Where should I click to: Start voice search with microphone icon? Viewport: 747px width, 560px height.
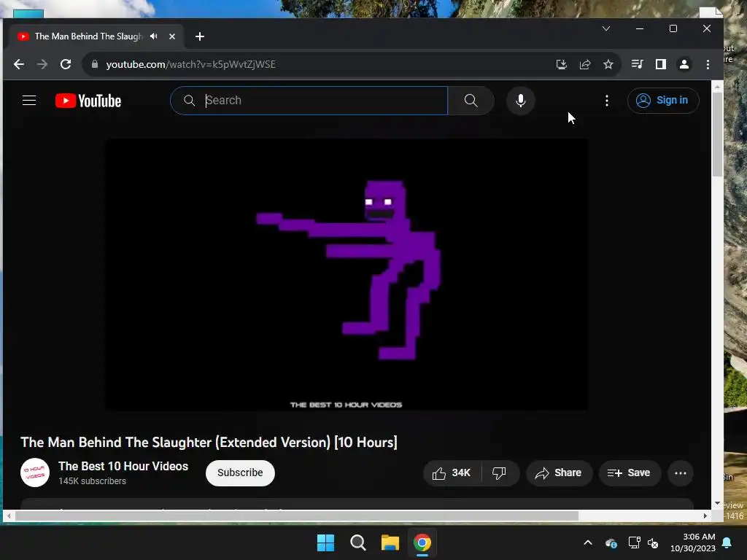[521, 101]
